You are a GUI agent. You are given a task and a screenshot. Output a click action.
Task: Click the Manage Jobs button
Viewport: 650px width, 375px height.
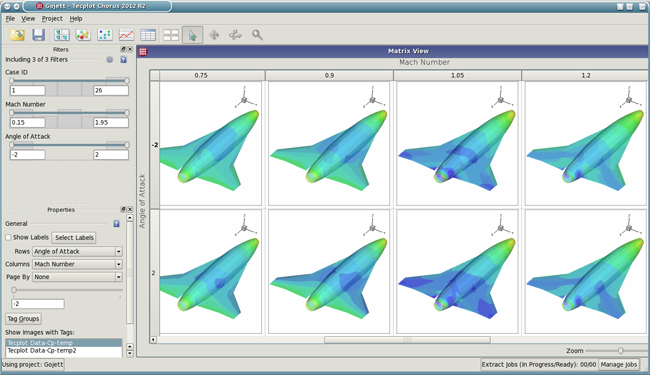point(618,365)
